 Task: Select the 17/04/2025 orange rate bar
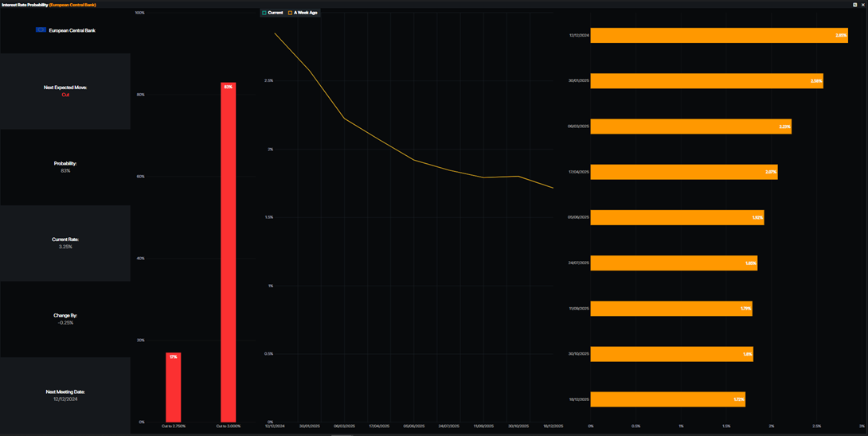[684, 172]
